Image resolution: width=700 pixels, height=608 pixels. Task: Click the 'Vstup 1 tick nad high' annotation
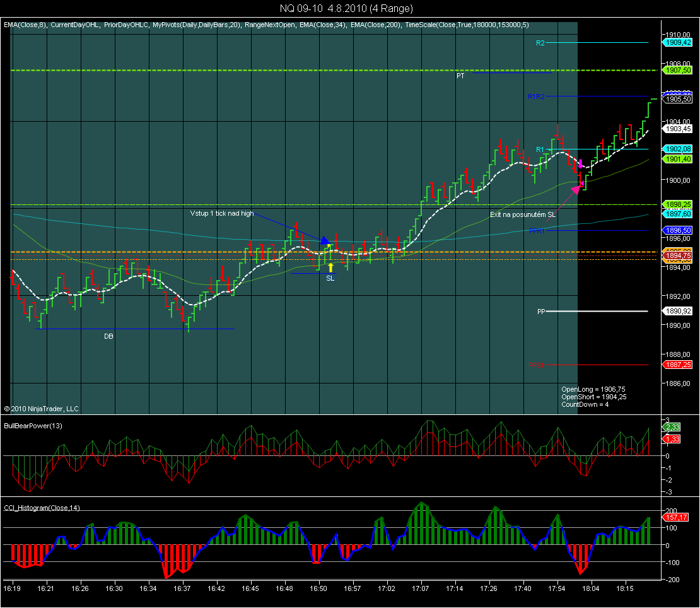click(222, 213)
